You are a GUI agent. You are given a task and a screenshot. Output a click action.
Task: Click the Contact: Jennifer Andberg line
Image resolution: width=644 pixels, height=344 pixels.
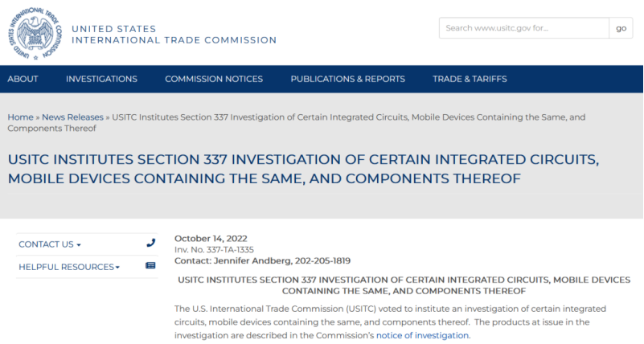coord(262,260)
